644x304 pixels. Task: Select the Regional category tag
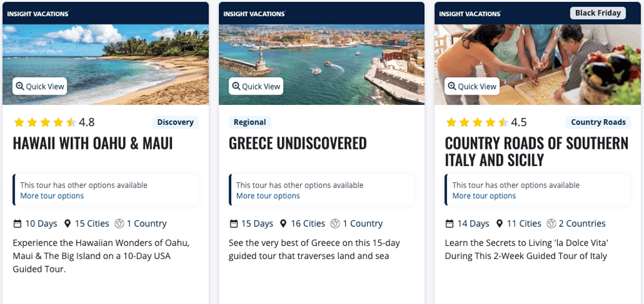click(x=250, y=122)
